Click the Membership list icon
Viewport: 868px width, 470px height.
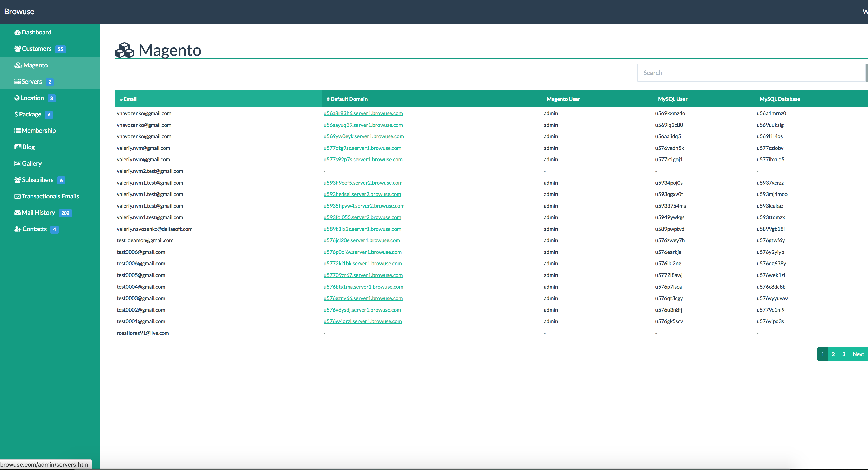17,131
